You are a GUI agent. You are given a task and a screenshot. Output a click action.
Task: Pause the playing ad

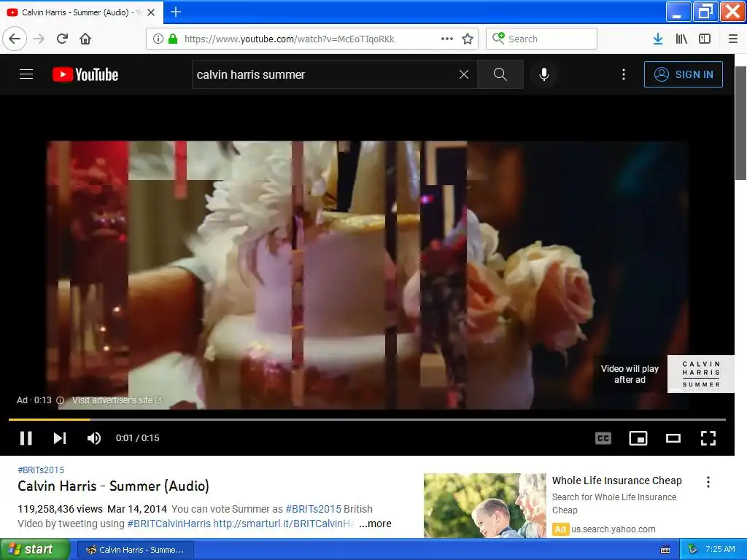click(26, 438)
